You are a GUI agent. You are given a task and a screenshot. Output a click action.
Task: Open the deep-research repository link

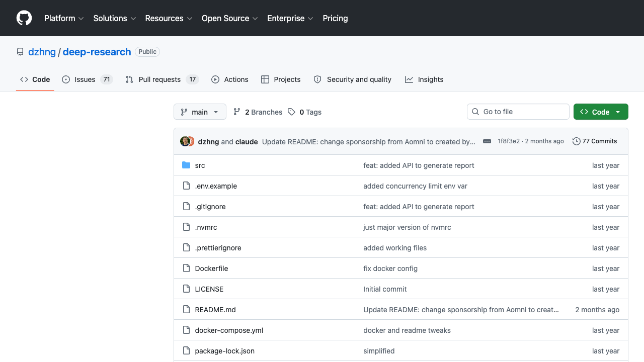tap(97, 52)
